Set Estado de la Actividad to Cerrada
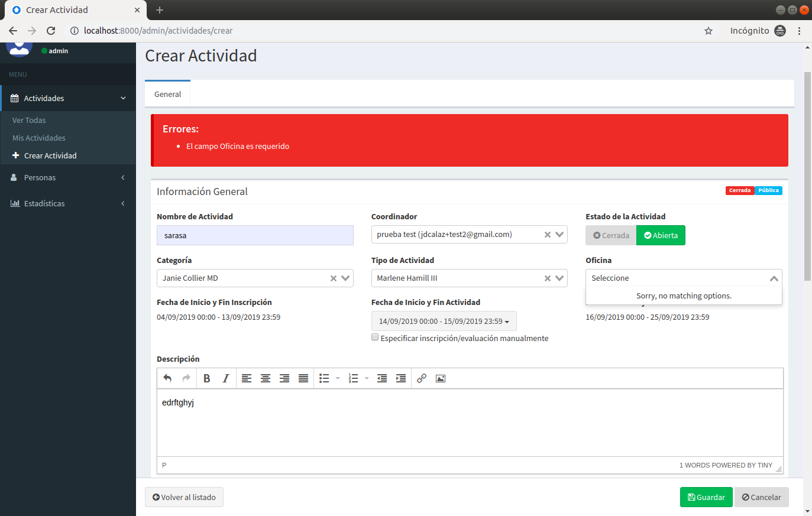 610,235
